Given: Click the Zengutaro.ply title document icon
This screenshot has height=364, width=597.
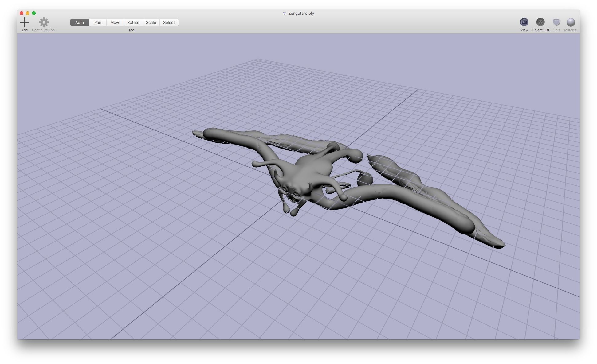Looking at the screenshot, I should pos(285,13).
